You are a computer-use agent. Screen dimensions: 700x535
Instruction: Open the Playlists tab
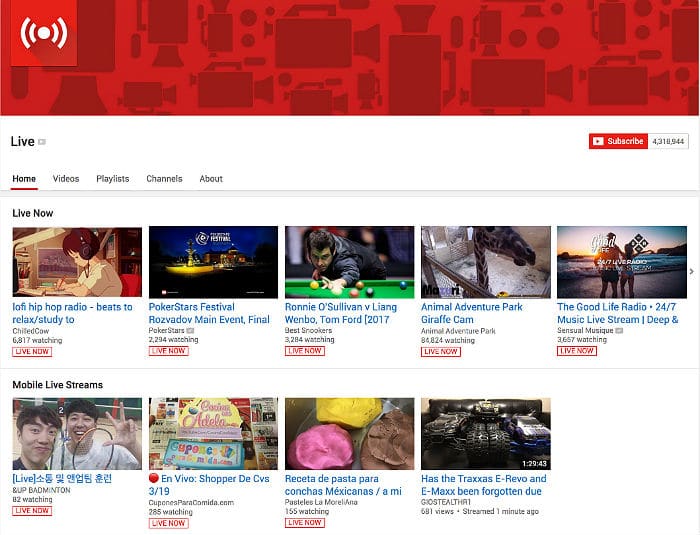point(112,179)
